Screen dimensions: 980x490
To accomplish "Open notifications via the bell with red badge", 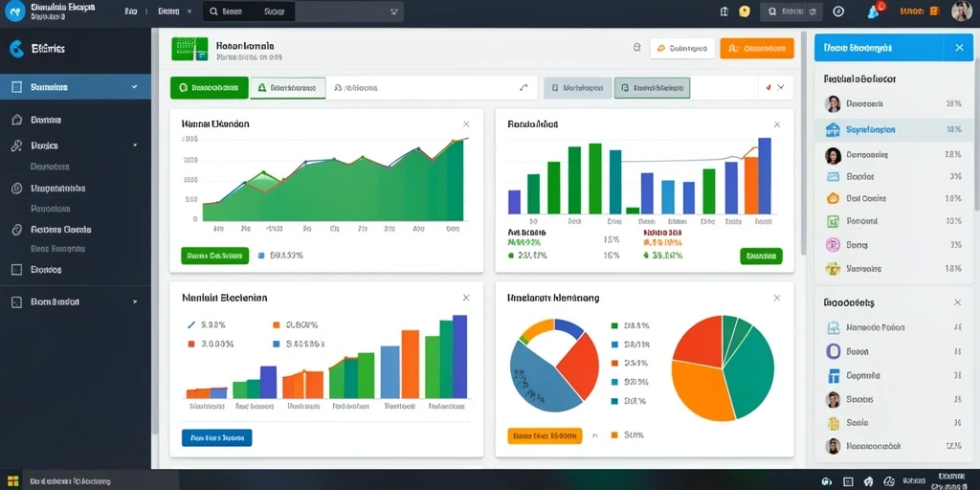I will pos(874,11).
